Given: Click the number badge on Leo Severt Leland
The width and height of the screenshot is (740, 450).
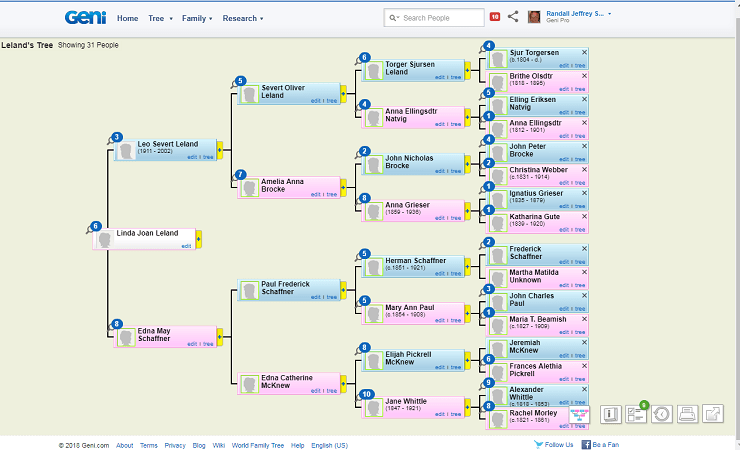Looking at the screenshot, I should click(x=117, y=137).
